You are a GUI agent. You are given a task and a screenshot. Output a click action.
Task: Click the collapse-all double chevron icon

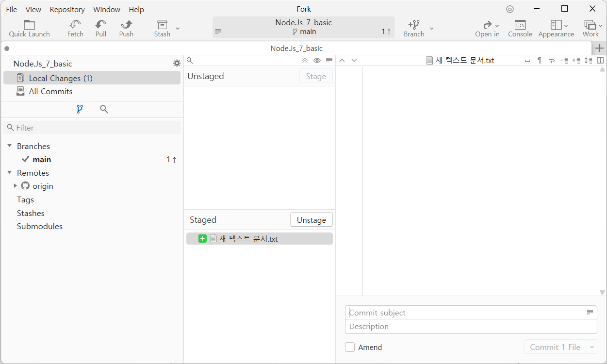tap(305, 60)
